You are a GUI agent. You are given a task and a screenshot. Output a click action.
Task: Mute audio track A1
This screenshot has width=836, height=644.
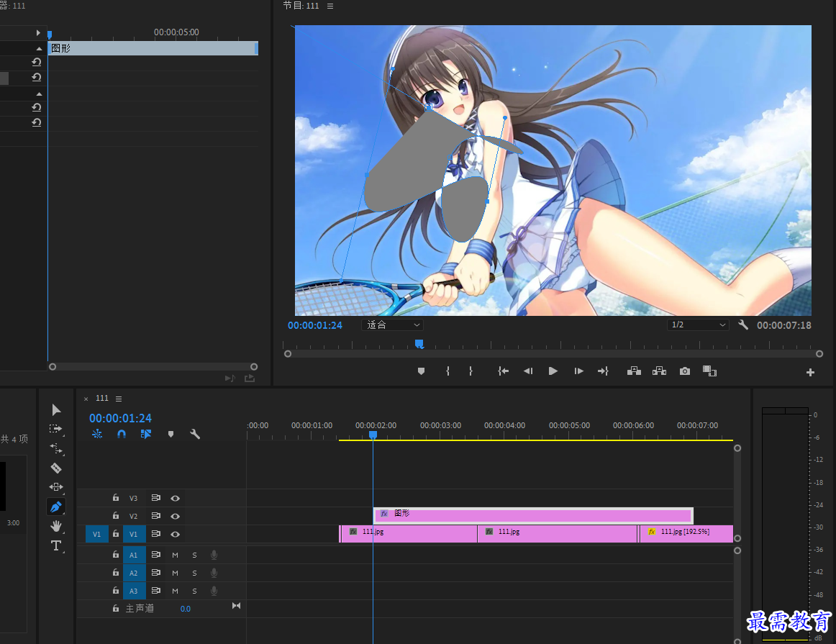tap(175, 555)
